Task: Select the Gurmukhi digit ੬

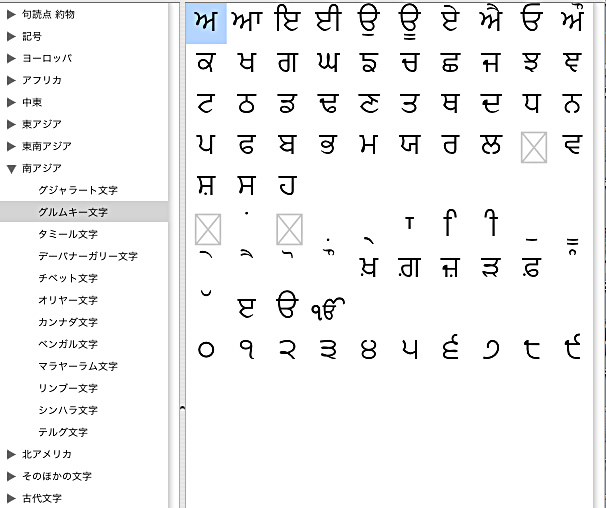Action: click(x=450, y=347)
